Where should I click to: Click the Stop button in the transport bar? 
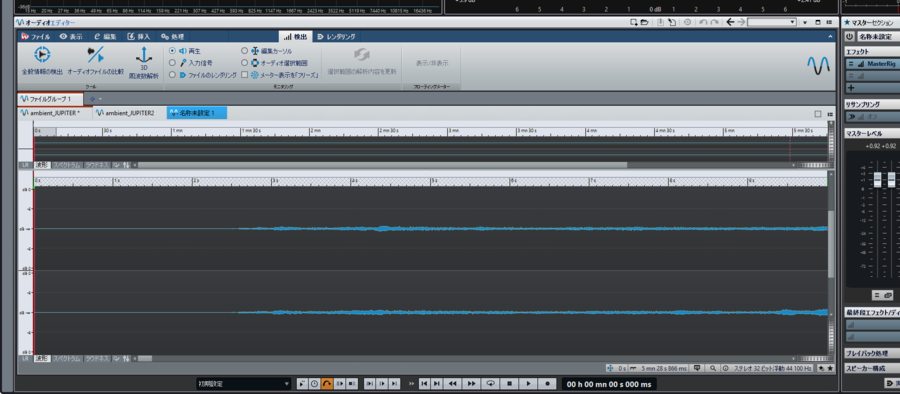509,384
